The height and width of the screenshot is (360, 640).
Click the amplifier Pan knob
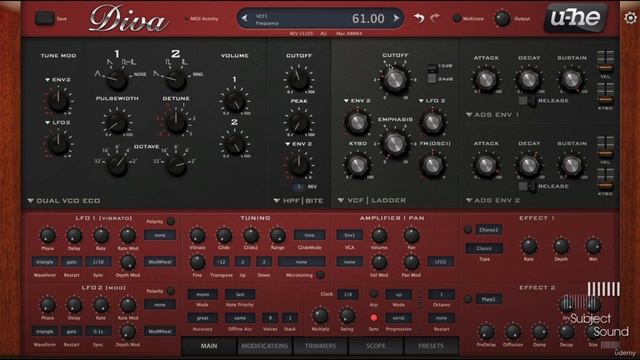(x=411, y=235)
